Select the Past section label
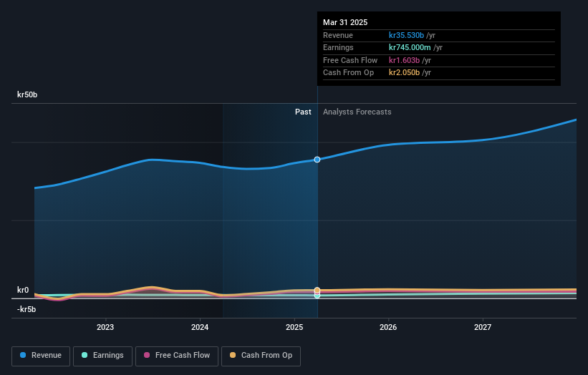The image size is (588, 375). pyautogui.click(x=303, y=112)
